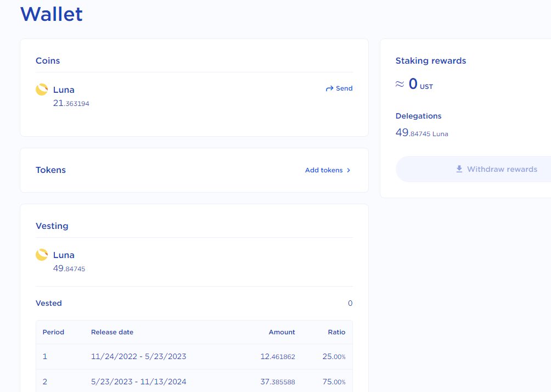The width and height of the screenshot is (551, 392).
Task: Click the Ratio column header
Action: (x=336, y=332)
